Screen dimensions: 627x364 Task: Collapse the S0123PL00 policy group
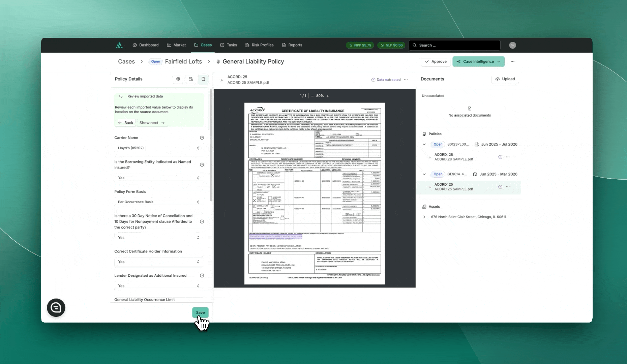coord(424,144)
